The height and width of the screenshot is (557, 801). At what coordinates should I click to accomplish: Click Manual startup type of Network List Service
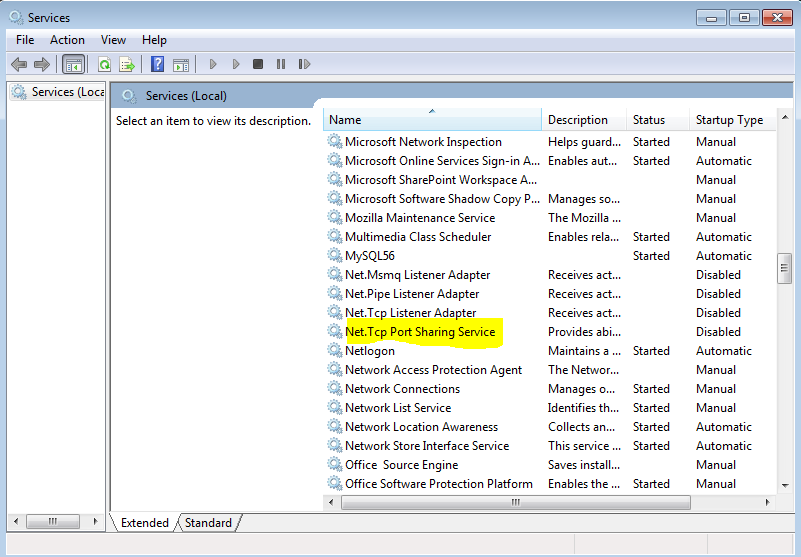point(716,408)
